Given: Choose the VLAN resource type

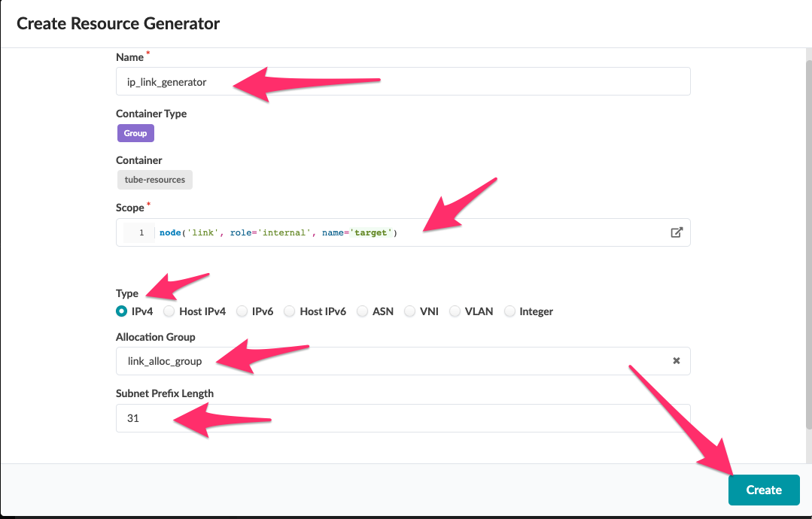Looking at the screenshot, I should pos(455,311).
